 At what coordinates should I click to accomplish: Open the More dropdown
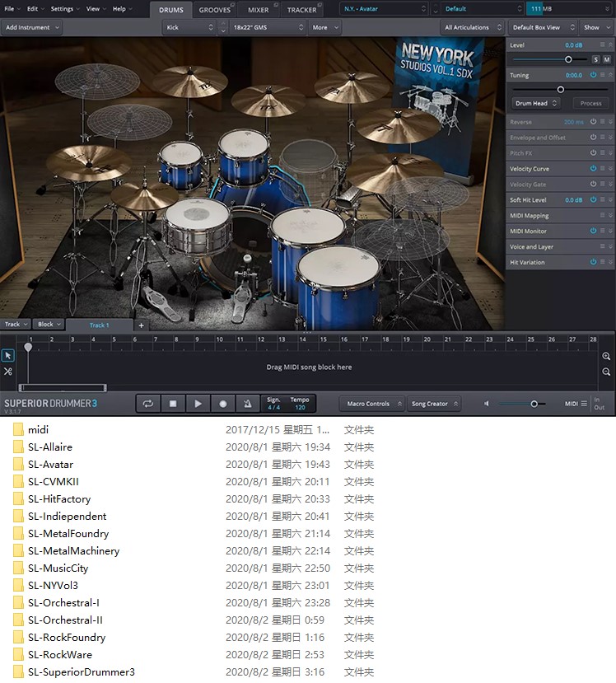(x=324, y=27)
